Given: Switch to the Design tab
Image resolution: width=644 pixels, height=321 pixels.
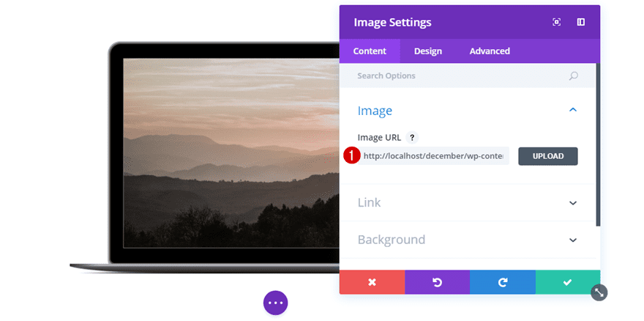Looking at the screenshot, I should [428, 51].
